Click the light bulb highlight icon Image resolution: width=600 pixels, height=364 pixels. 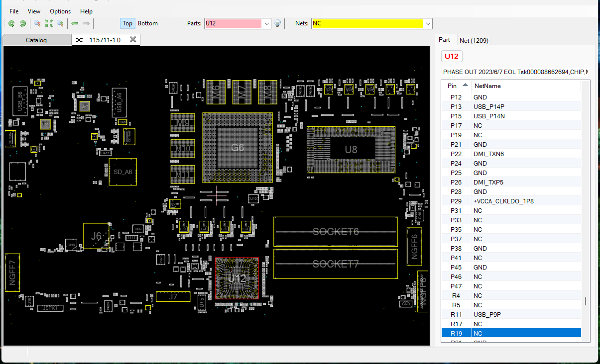pos(278,23)
